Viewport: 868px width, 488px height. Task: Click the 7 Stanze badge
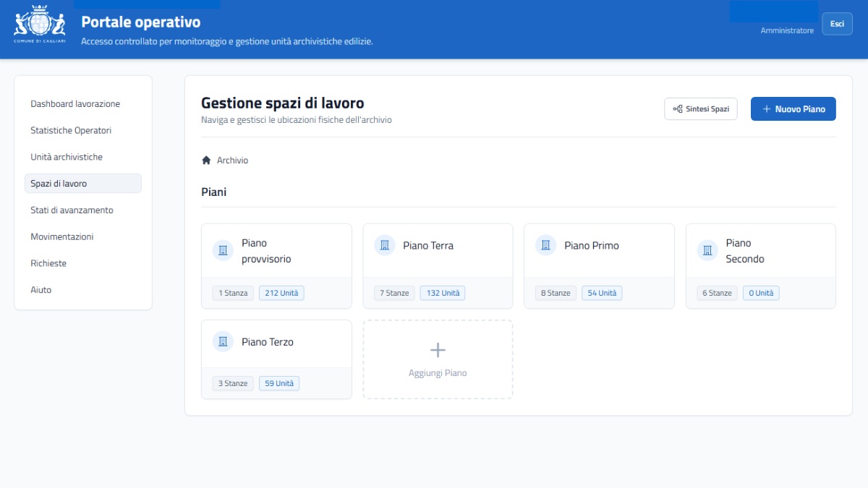pos(394,293)
